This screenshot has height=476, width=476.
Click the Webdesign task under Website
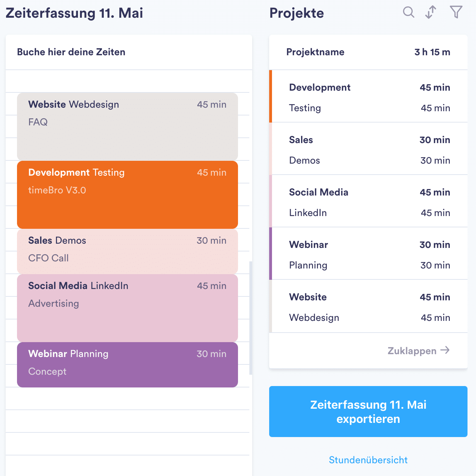tap(369, 318)
